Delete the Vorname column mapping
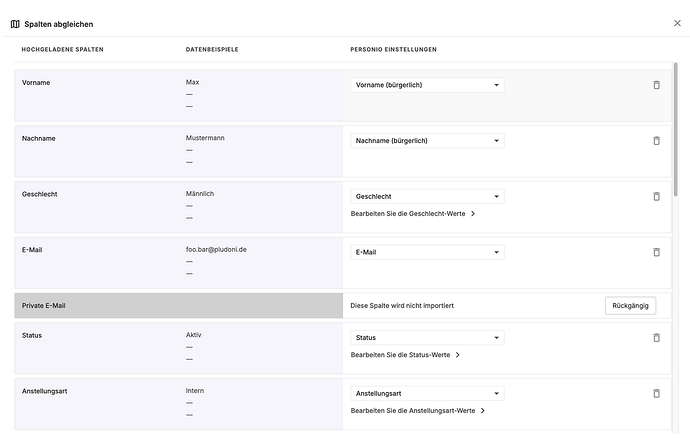The width and height of the screenshot is (690, 438). click(656, 85)
